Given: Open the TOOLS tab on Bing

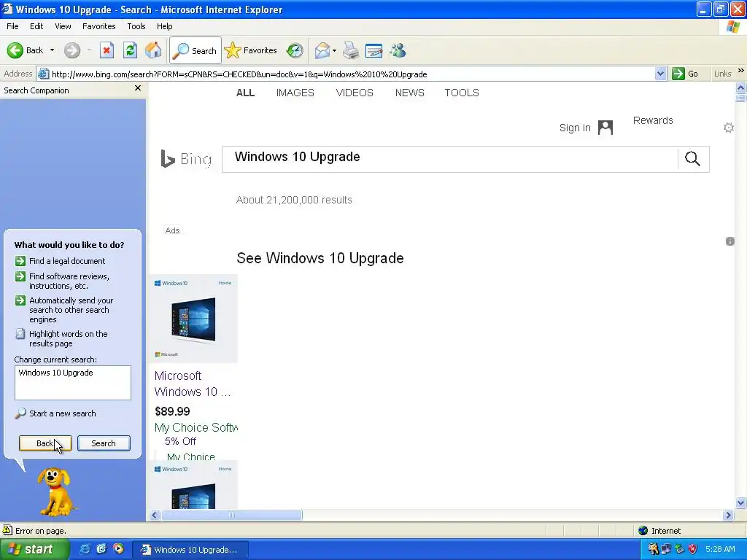Looking at the screenshot, I should click(x=462, y=93).
